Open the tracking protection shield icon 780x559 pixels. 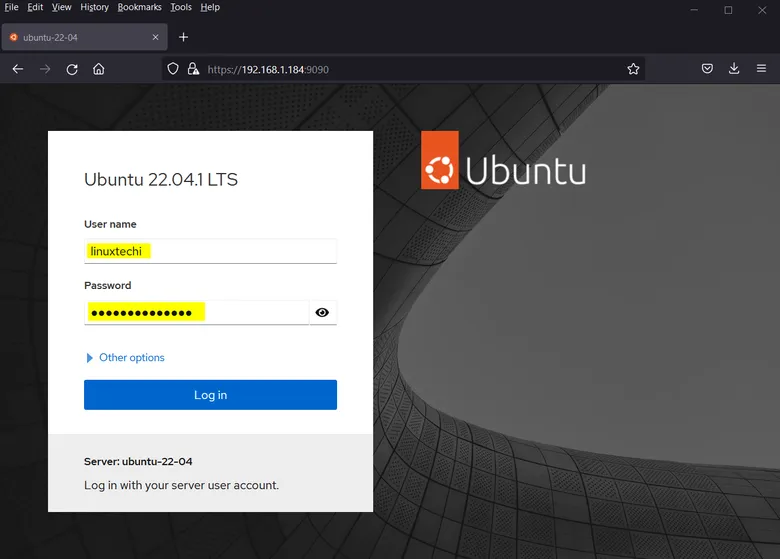(x=173, y=69)
